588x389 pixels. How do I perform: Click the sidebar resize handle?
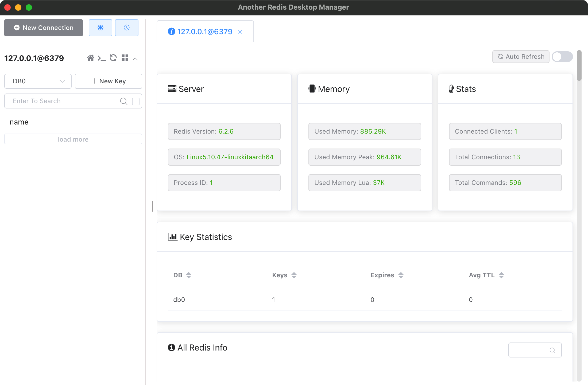(152, 206)
